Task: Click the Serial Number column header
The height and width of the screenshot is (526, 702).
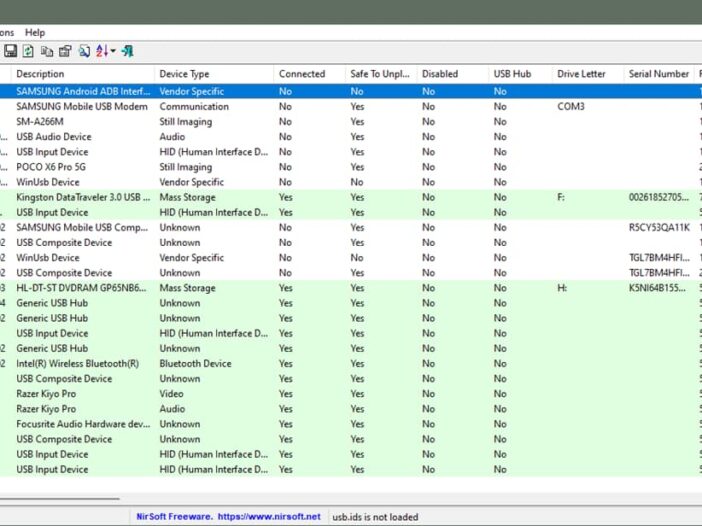Action: coord(659,74)
